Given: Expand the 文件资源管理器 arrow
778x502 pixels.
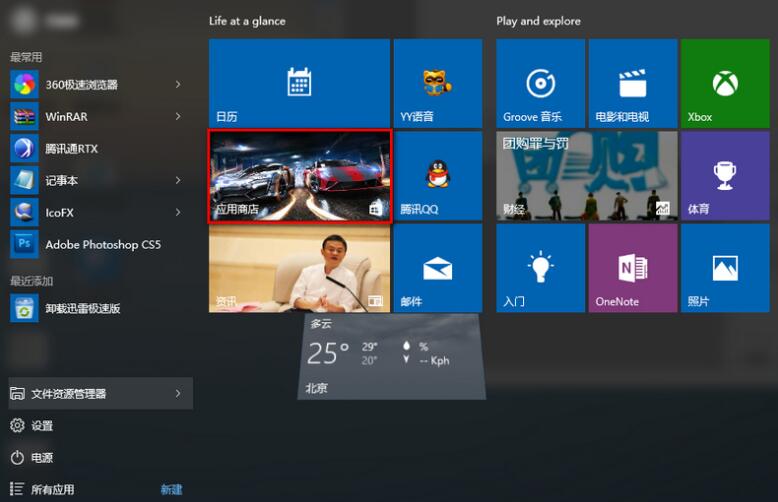Looking at the screenshot, I should pos(178,393).
